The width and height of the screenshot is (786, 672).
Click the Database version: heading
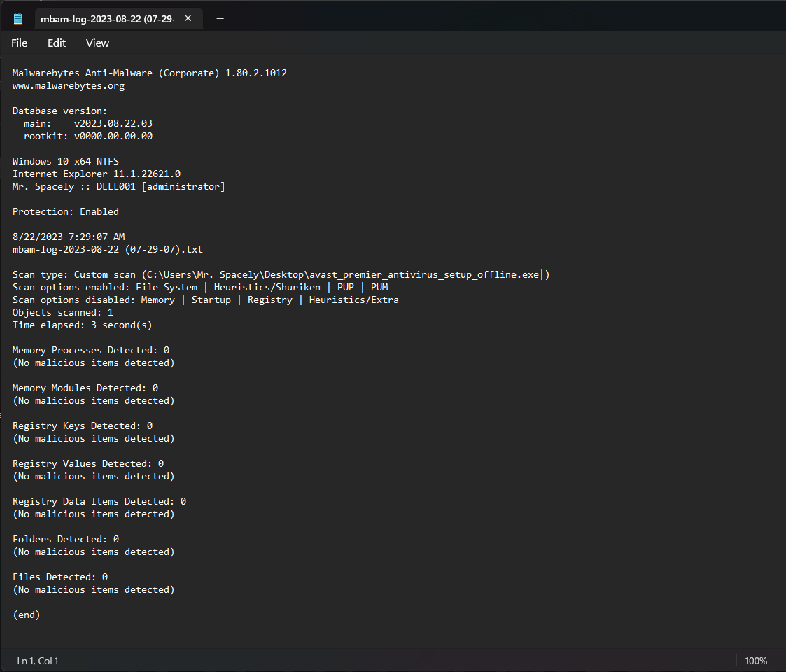click(x=60, y=111)
